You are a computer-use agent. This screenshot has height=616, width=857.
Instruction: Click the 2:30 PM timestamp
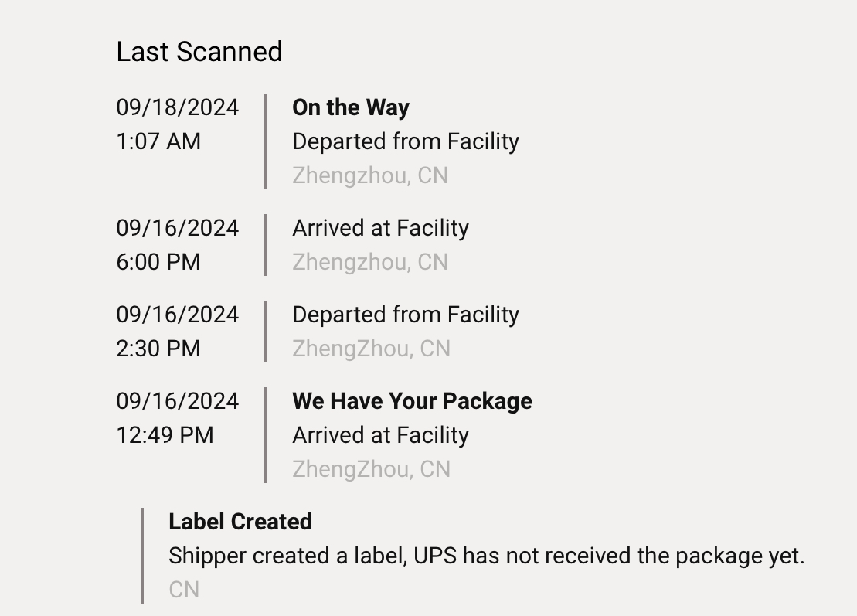(x=158, y=349)
